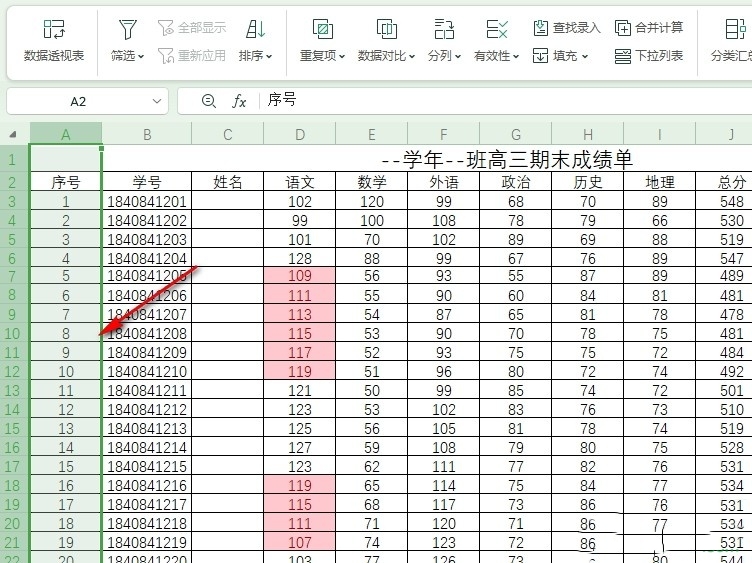
Task: Click the 学号 header cell
Action: click(147, 182)
